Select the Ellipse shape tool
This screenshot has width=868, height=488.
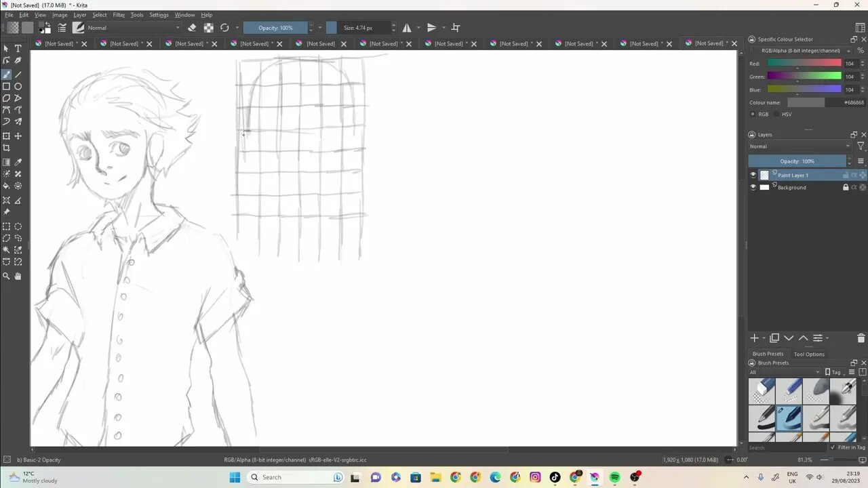(18, 86)
